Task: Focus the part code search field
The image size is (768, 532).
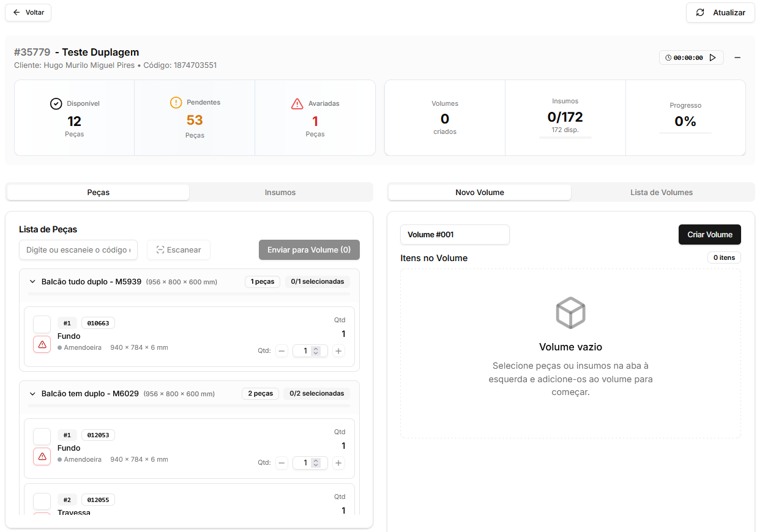Action: click(78, 250)
